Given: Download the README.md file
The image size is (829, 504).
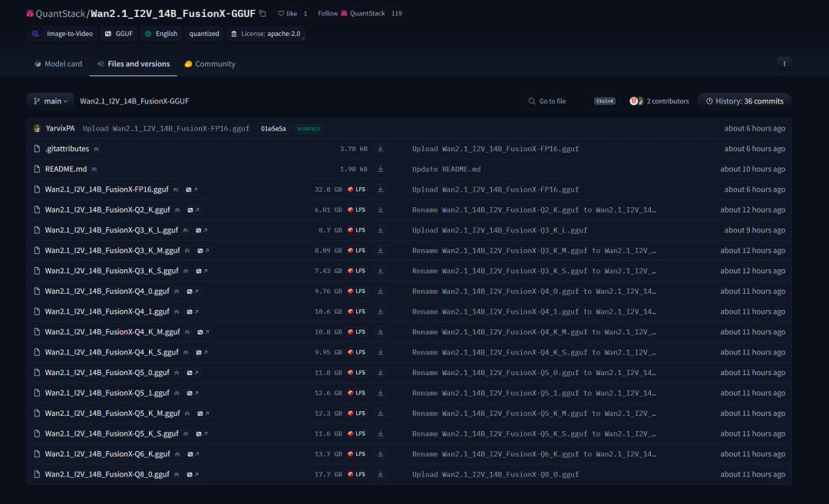Looking at the screenshot, I should point(380,169).
